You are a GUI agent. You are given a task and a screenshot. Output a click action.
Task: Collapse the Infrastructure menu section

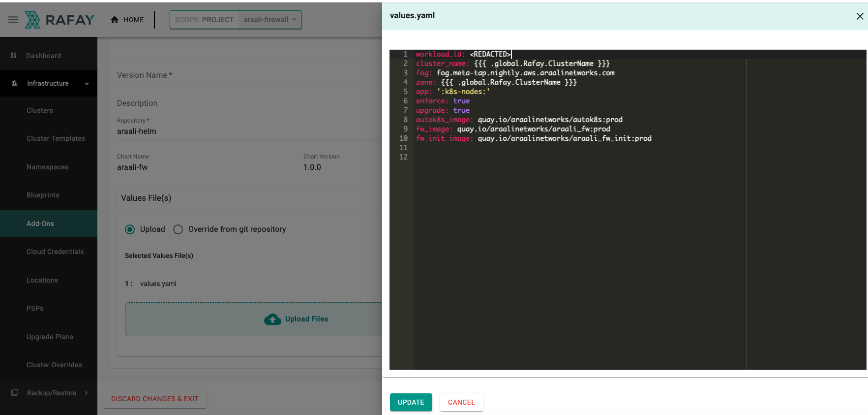click(x=87, y=84)
